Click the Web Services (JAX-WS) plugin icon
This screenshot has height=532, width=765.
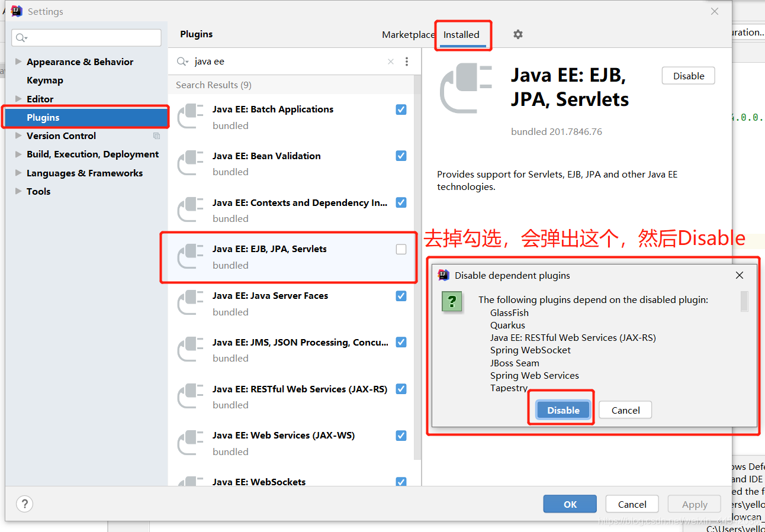191,443
